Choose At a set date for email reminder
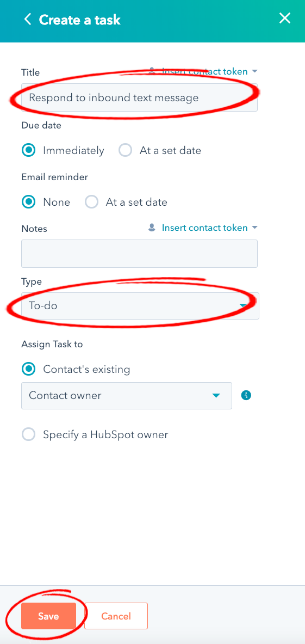The width and height of the screenshot is (305, 644). 91,202
